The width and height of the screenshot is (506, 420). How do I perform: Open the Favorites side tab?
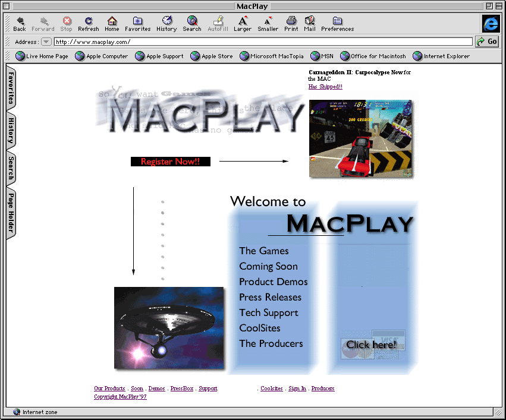11,88
